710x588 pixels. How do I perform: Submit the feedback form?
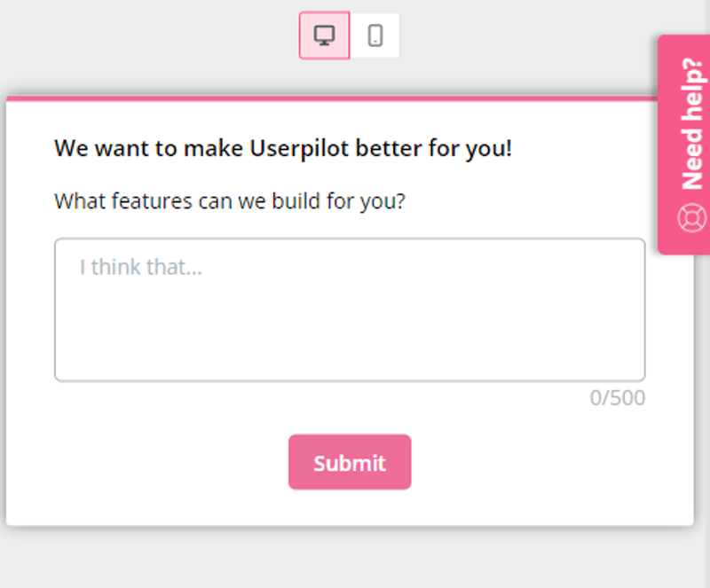349,462
